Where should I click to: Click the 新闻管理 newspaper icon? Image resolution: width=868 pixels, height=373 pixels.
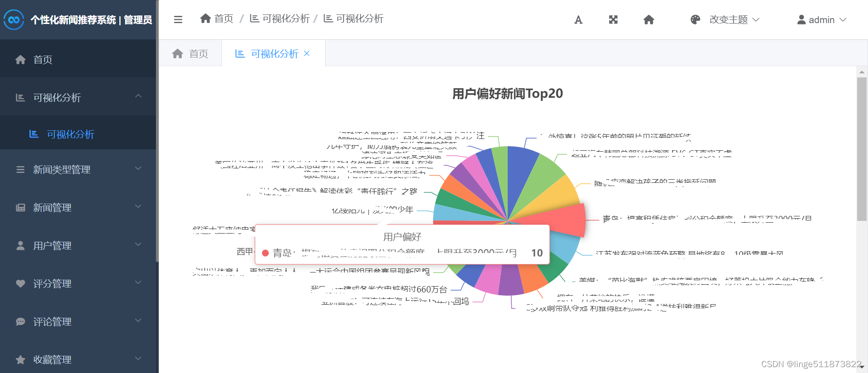20,207
